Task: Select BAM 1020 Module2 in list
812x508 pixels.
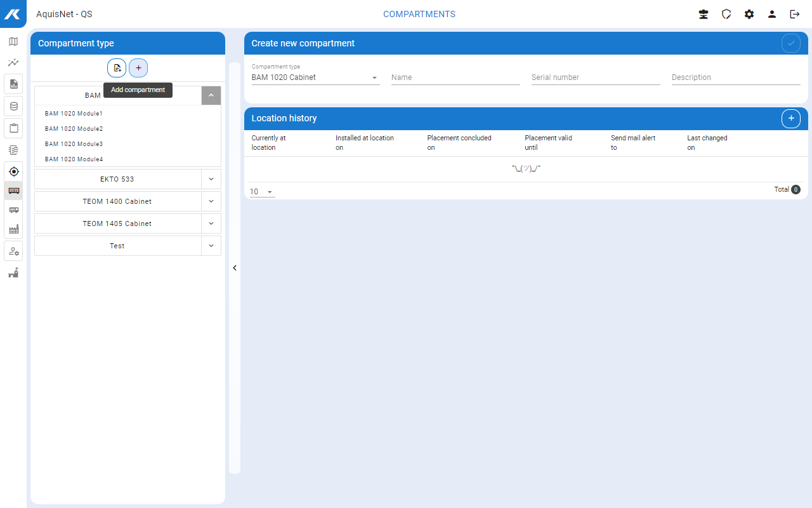Action: (x=74, y=129)
